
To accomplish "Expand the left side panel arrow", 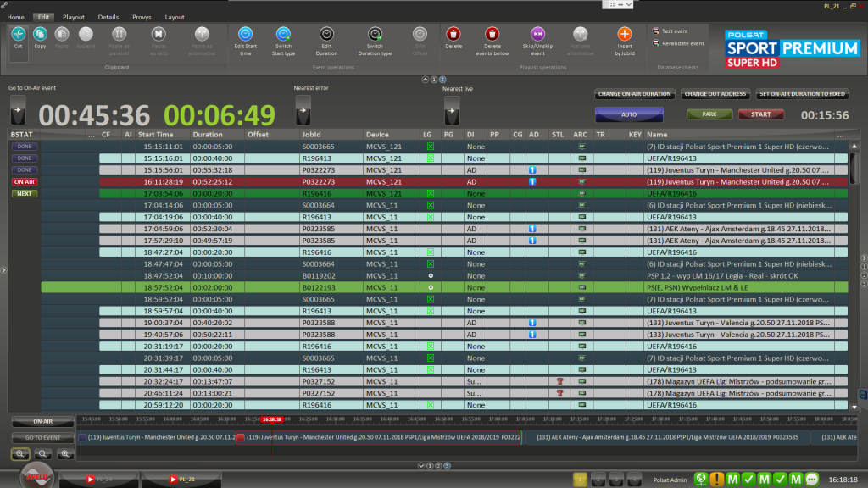I will 3,270.
